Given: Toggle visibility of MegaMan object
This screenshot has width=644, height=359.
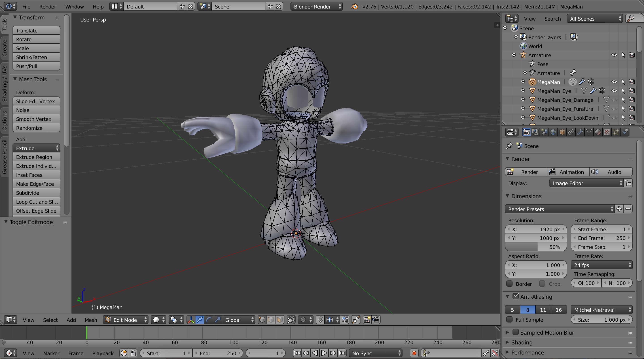Looking at the screenshot, I should (614, 82).
